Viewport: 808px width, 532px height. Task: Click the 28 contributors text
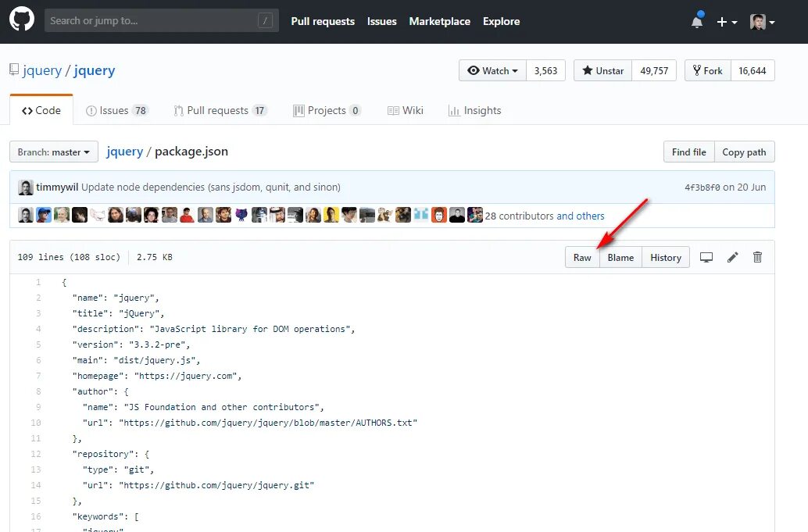point(520,216)
